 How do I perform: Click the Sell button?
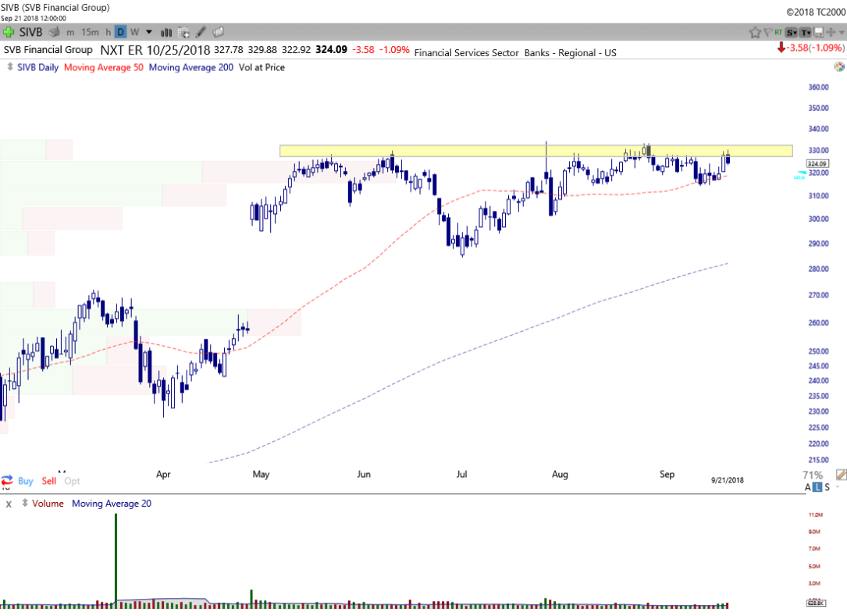click(49, 481)
